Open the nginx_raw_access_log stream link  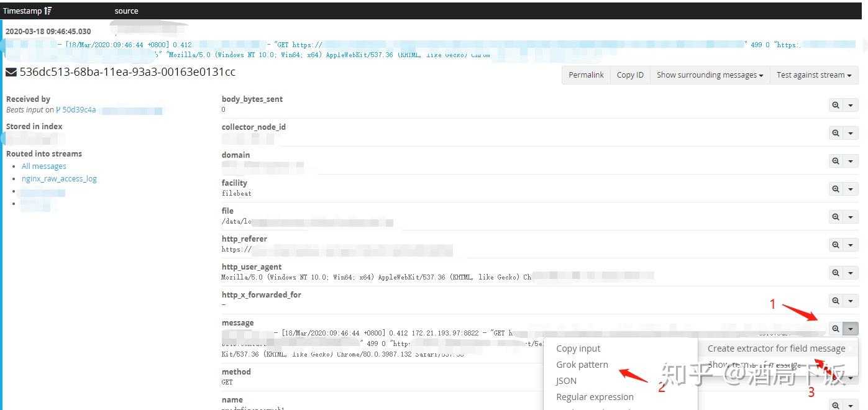59,178
